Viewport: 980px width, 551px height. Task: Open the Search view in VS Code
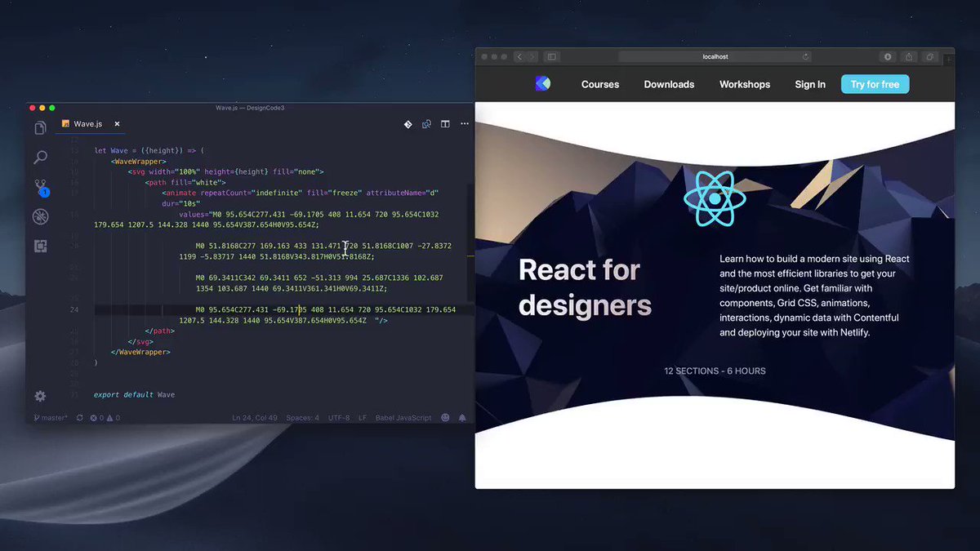(x=40, y=158)
